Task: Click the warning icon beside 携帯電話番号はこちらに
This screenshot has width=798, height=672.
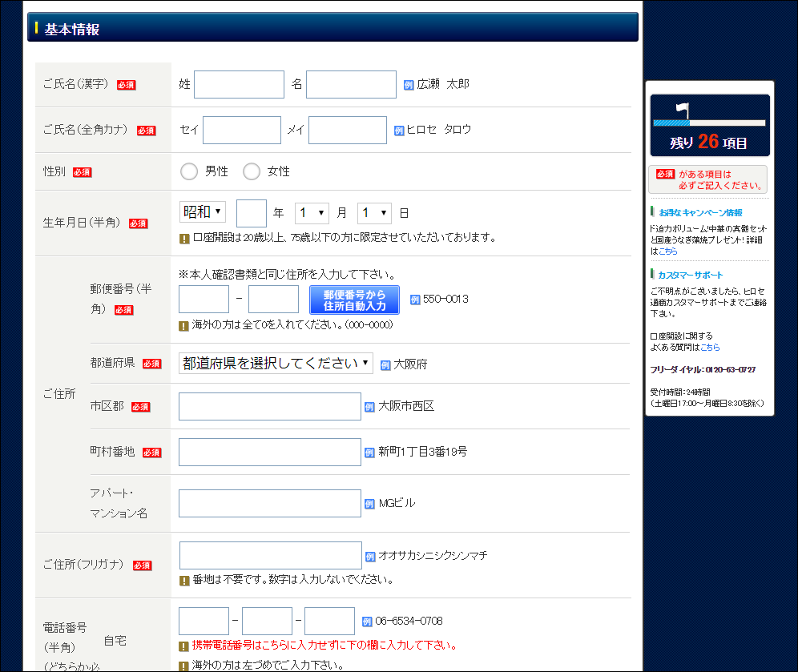Action: coord(183,646)
